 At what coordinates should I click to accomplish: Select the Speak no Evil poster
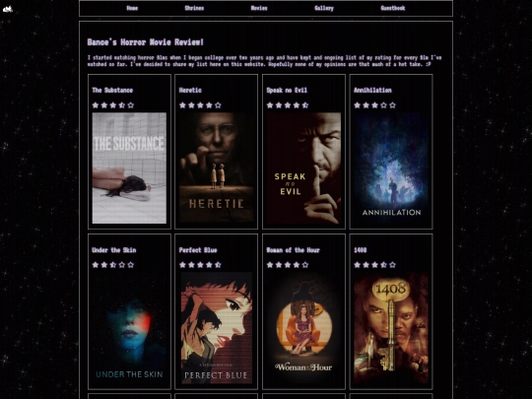[x=303, y=167]
